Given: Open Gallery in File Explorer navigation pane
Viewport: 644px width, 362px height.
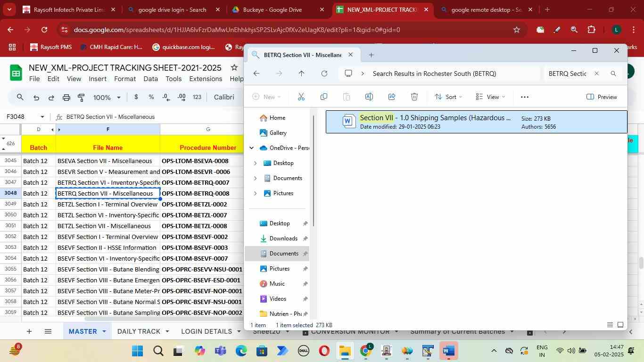Looking at the screenshot, I should pos(278,133).
